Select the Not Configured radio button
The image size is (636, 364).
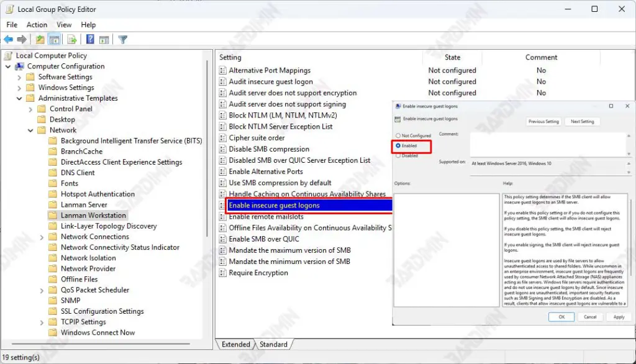click(398, 135)
